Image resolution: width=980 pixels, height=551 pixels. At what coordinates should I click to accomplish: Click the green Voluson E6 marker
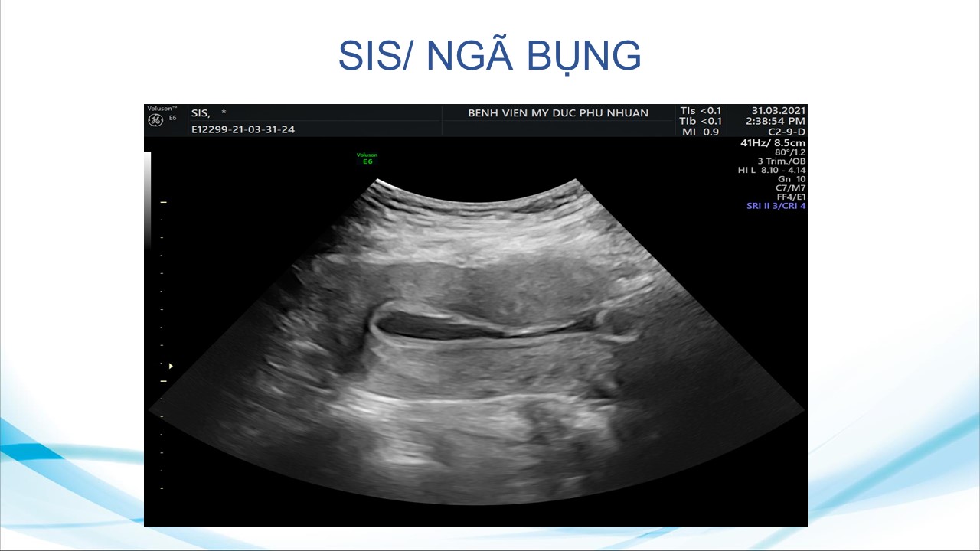tap(367, 158)
